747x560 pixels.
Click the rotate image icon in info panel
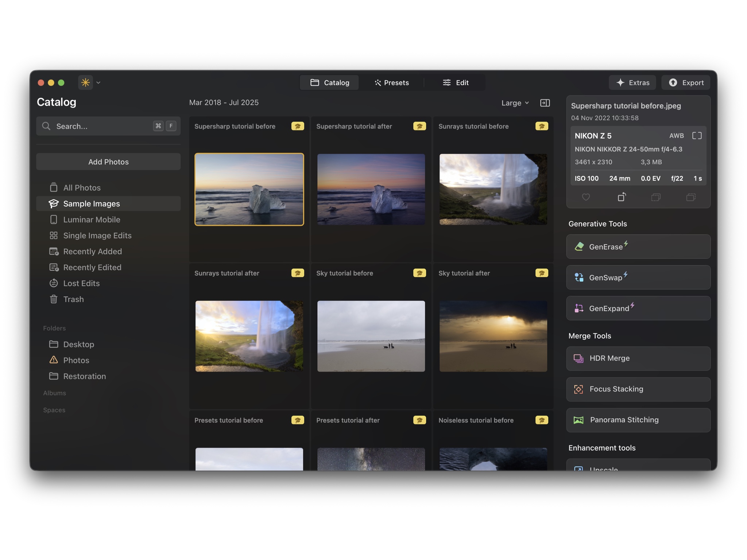[622, 197]
